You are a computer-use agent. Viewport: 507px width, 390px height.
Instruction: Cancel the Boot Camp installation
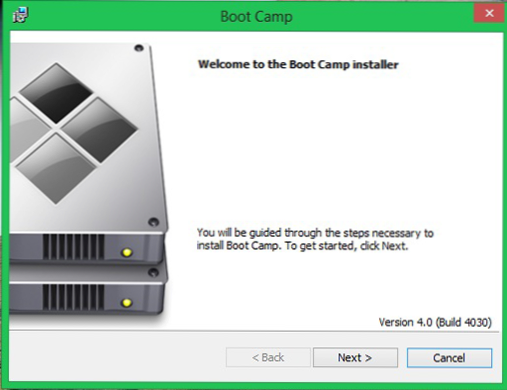click(x=449, y=358)
